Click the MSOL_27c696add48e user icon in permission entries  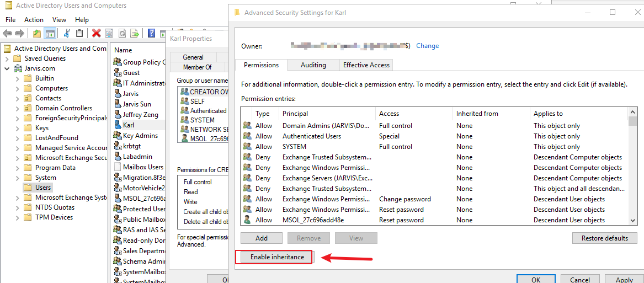[x=247, y=220]
